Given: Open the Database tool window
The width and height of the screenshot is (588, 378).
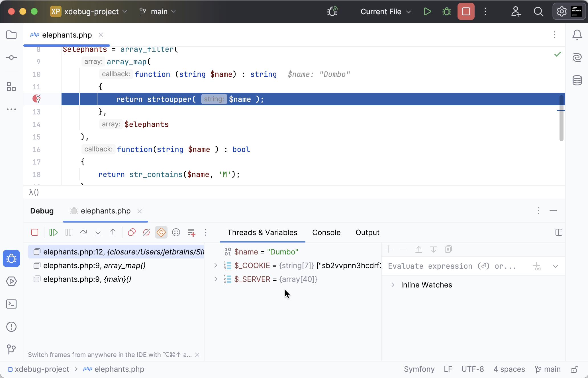Looking at the screenshot, I should (x=577, y=81).
